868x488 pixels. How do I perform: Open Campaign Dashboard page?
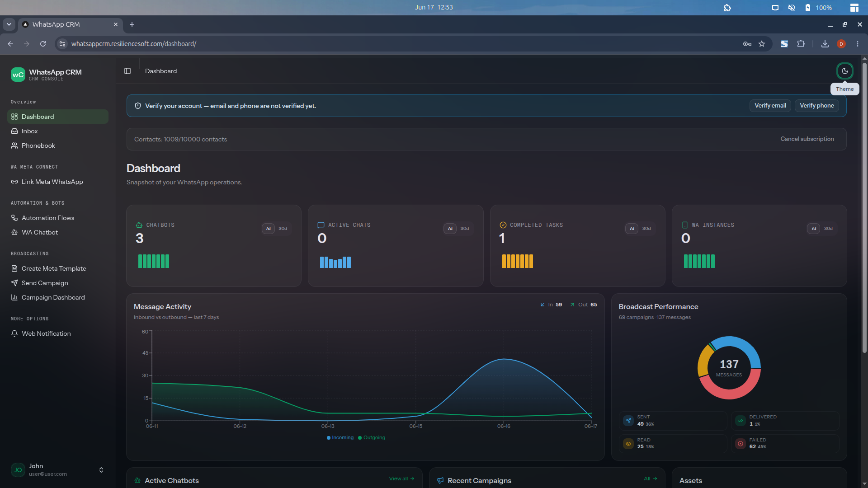[58, 297]
